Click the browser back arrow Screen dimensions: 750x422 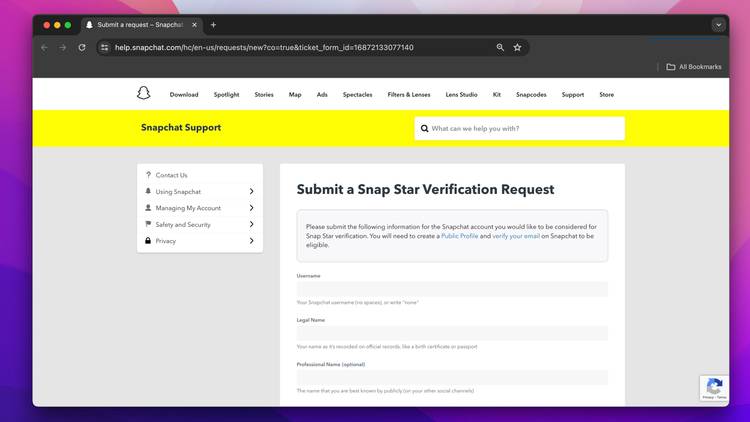point(44,47)
